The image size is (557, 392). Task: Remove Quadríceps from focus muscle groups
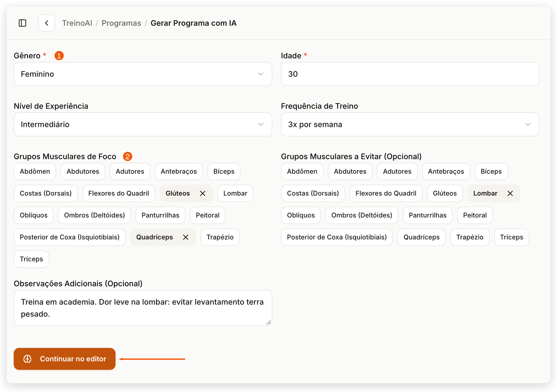(x=186, y=237)
